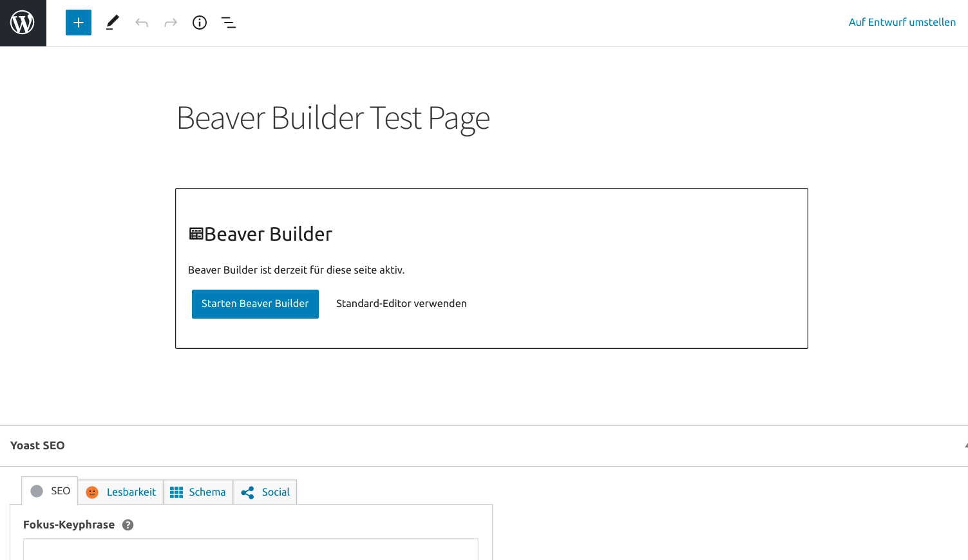Click text 'Beaver Builder ist derzeit für diese seite aktiv.'
The height and width of the screenshot is (560, 968).
coord(296,270)
